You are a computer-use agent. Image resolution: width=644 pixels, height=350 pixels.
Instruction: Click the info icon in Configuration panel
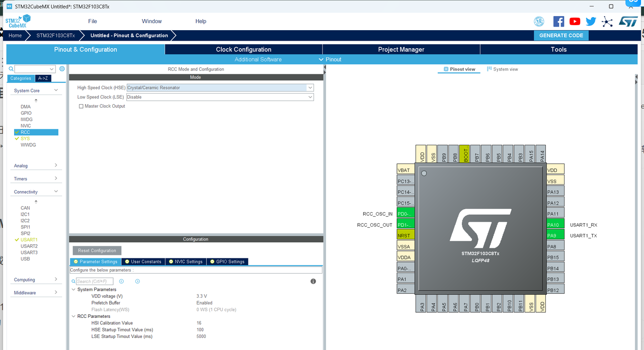[313, 281]
